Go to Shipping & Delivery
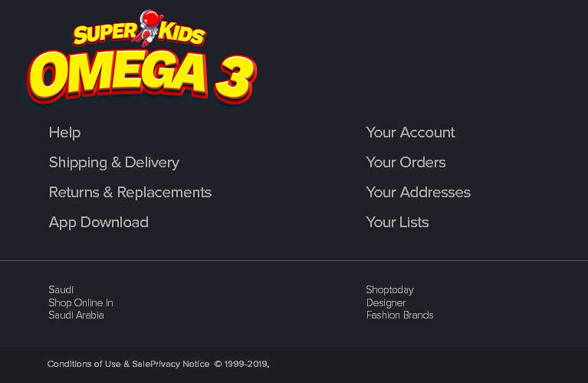This screenshot has width=588, height=383. click(114, 162)
